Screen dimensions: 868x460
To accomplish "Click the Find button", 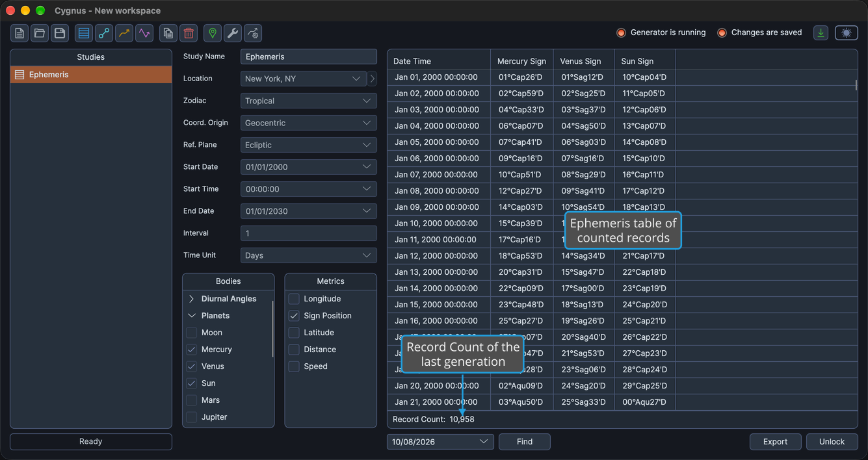I will click(x=525, y=442).
